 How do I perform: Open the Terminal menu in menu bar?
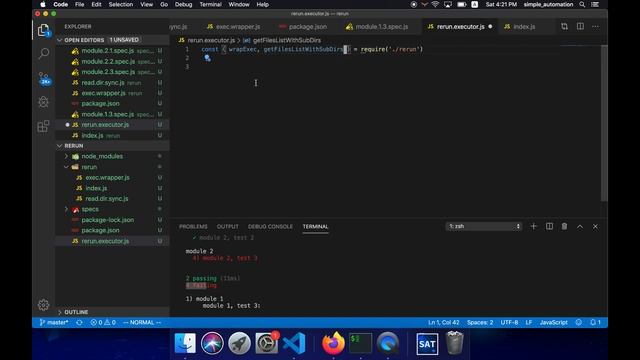click(210, 4)
